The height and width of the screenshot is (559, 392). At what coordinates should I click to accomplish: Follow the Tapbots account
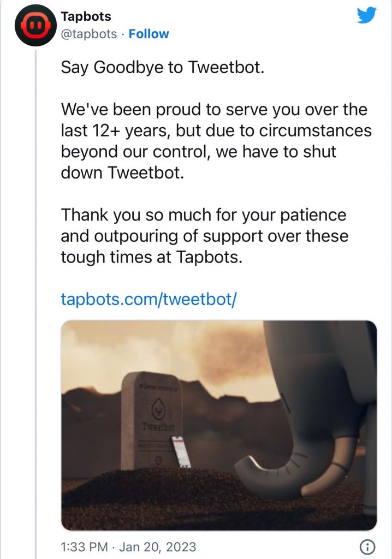(x=149, y=34)
